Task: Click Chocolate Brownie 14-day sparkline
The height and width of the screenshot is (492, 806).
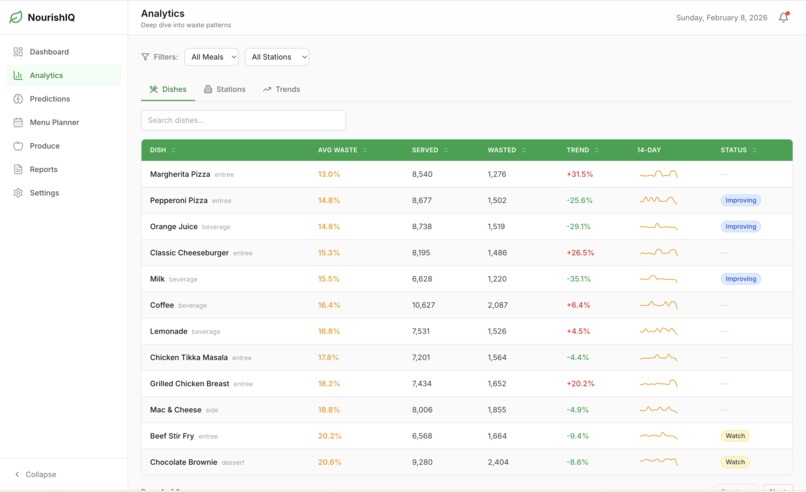Action: [x=658, y=462]
